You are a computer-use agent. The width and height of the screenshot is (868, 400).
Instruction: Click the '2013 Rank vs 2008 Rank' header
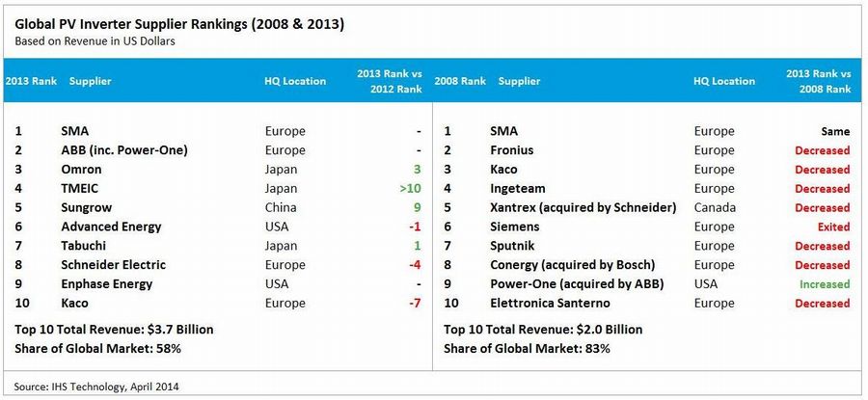(x=818, y=81)
